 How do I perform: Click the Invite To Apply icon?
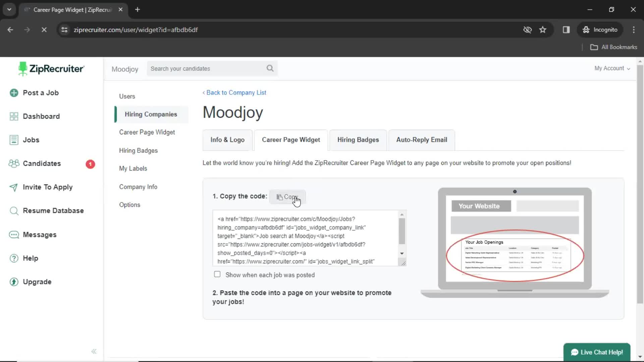coord(13,187)
